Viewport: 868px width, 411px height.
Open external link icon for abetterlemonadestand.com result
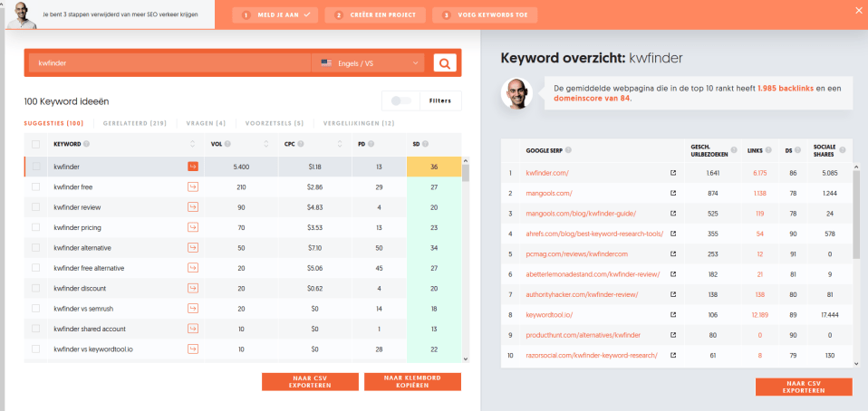673,273
